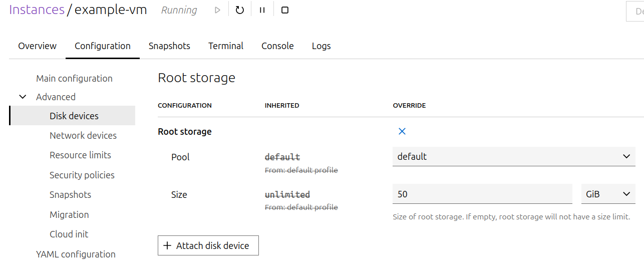The width and height of the screenshot is (644, 269).
Task: Click the restart instance icon
Action: (240, 10)
